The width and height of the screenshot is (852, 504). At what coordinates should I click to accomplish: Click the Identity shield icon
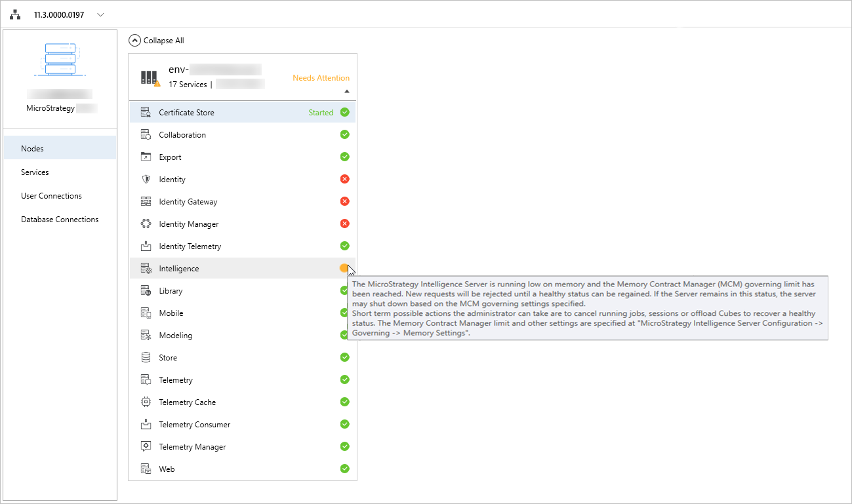coord(146,180)
